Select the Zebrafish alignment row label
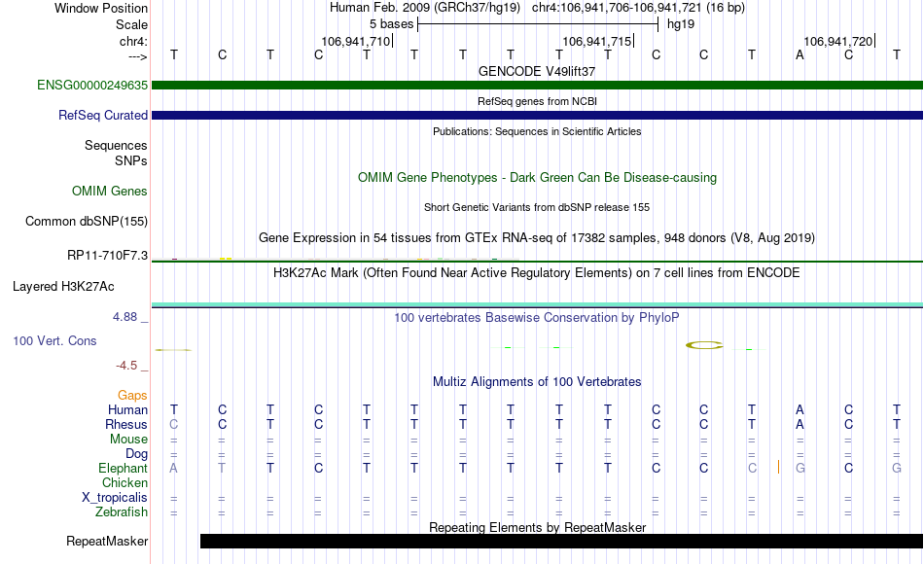The width and height of the screenshot is (924, 564). point(122,512)
